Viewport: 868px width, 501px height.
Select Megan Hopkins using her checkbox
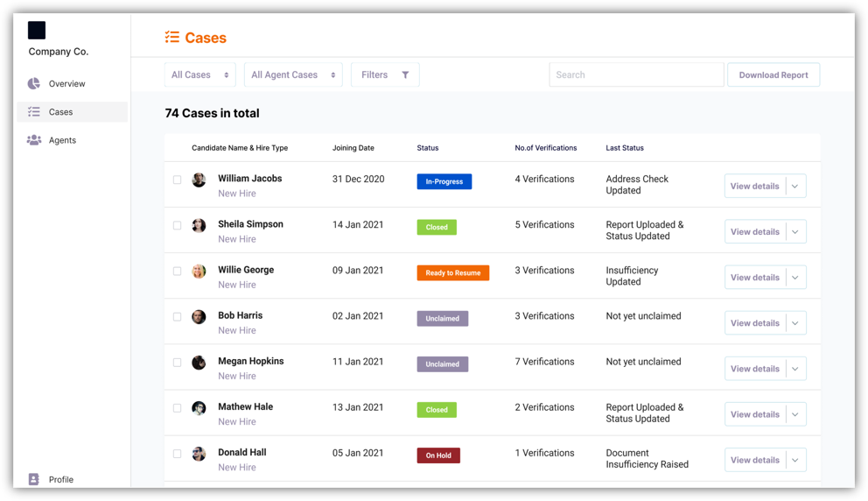[177, 363]
